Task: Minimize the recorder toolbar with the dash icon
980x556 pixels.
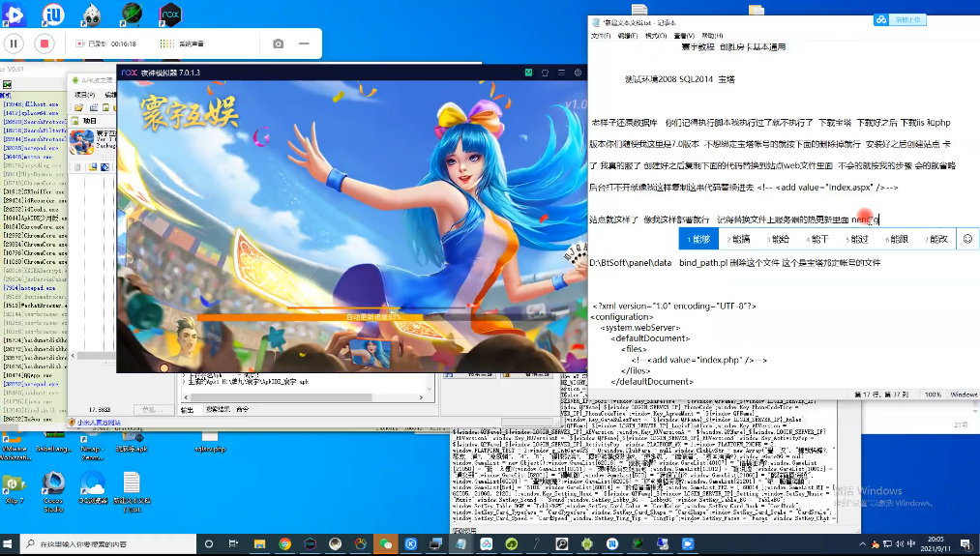Action: 304,44
